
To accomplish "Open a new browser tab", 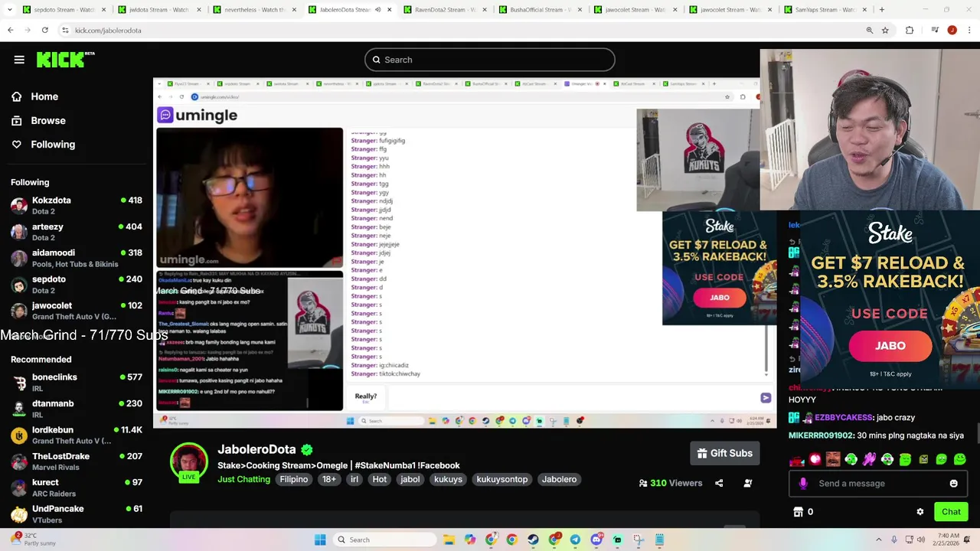I will (x=882, y=10).
